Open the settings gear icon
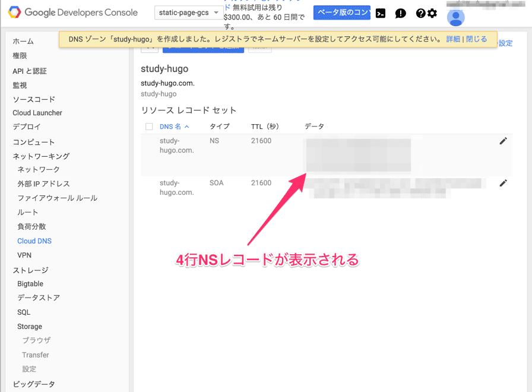Screen dimensions: 532x392 432,13
